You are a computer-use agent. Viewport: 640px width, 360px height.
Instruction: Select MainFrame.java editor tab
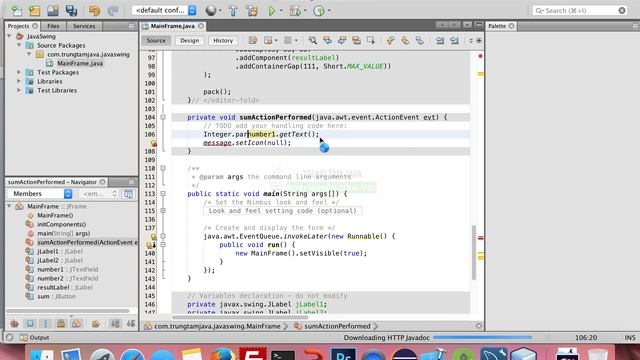click(172, 26)
